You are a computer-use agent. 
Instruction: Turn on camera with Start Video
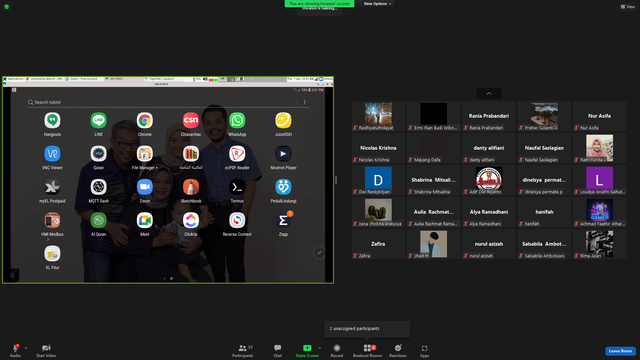[46, 350]
